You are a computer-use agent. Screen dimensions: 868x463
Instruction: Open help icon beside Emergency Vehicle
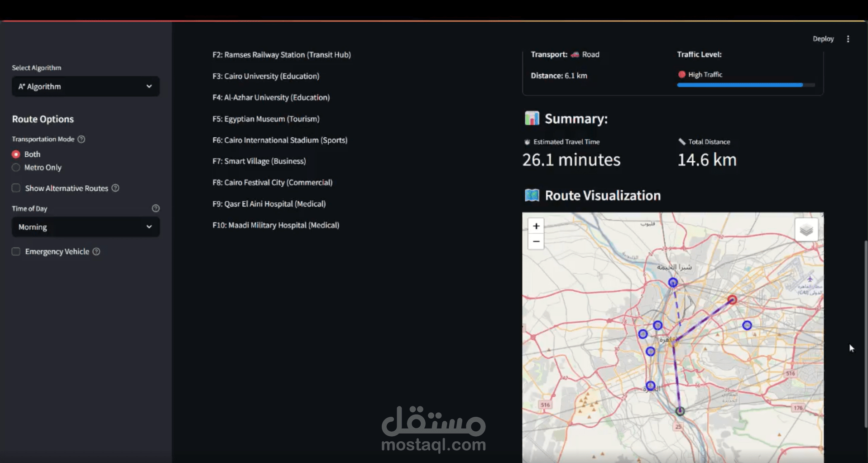[96, 251]
